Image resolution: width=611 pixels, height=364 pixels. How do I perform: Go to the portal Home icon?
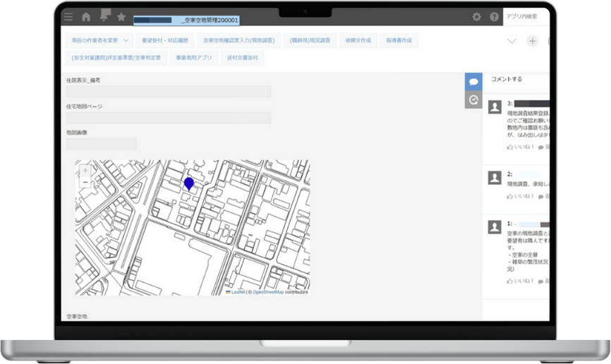(x=86, y=17)
